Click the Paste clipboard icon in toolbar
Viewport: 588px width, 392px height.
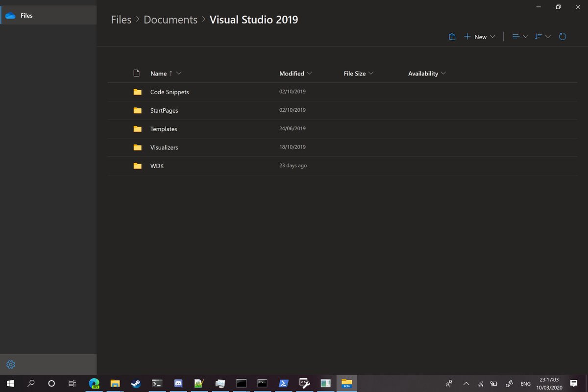tap(452, 37)
